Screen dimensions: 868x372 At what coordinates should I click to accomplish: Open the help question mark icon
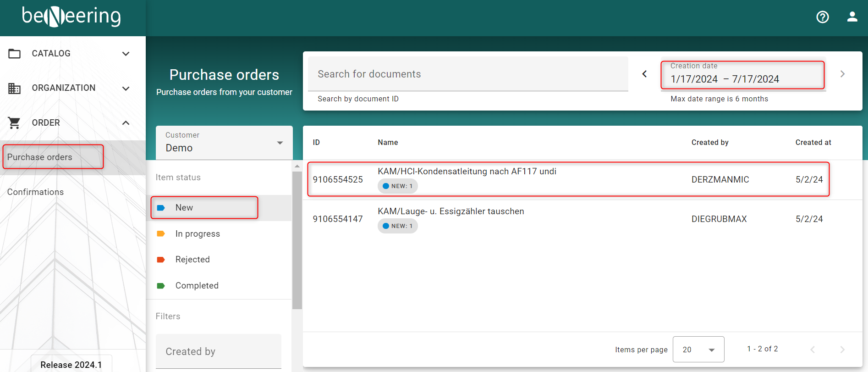822,17
